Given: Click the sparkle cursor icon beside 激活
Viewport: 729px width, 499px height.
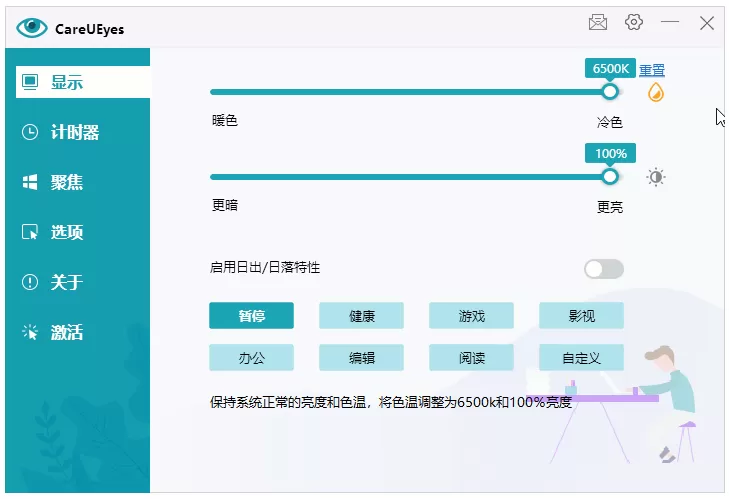Looking at the screenshot, I should [x=30, y=332].
